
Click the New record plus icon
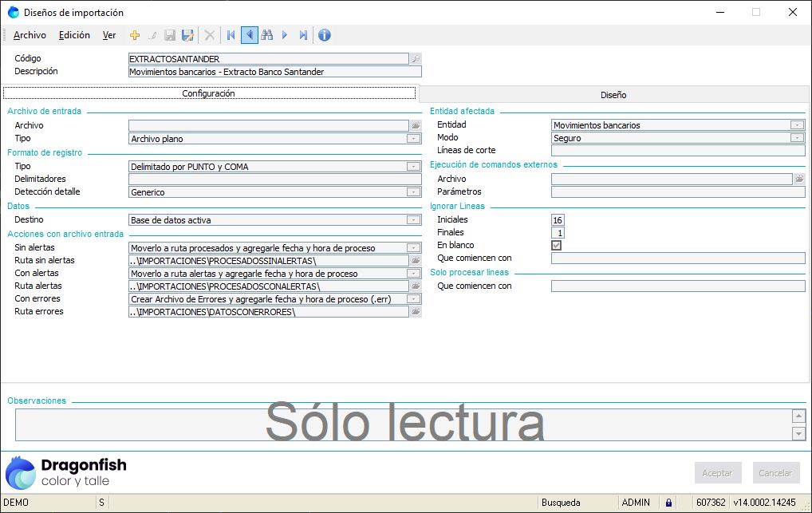(x=135, y=35)
